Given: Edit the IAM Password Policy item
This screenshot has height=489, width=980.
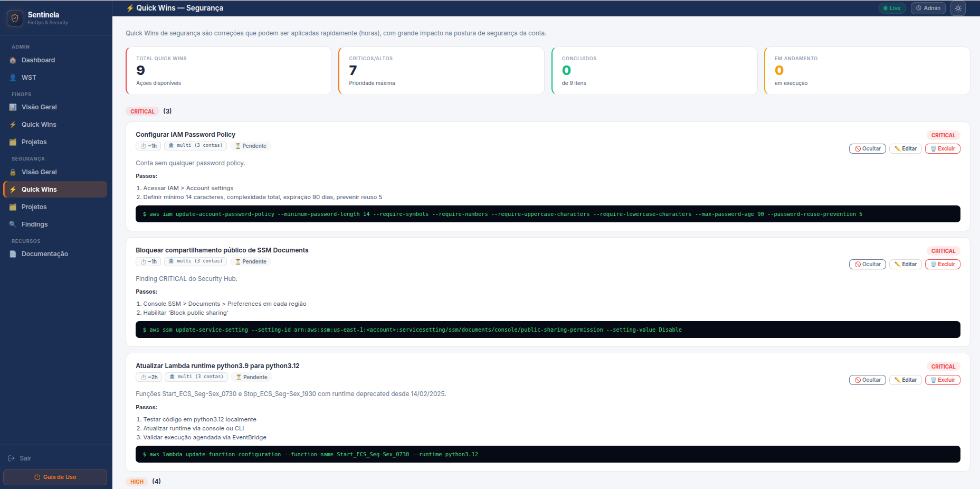Looking at the screenshot, I should pyautogui.click(x=906, y=149).
